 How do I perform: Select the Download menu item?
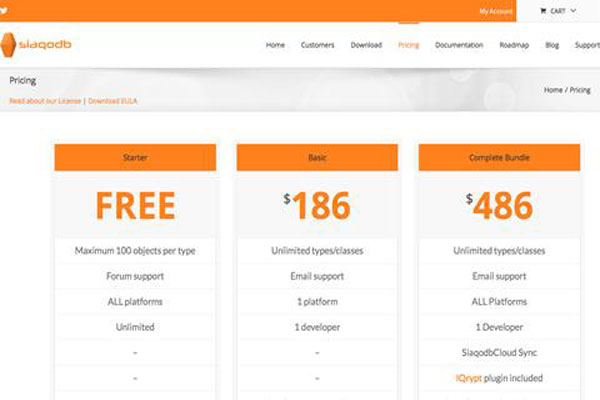(x=366, y=45)
